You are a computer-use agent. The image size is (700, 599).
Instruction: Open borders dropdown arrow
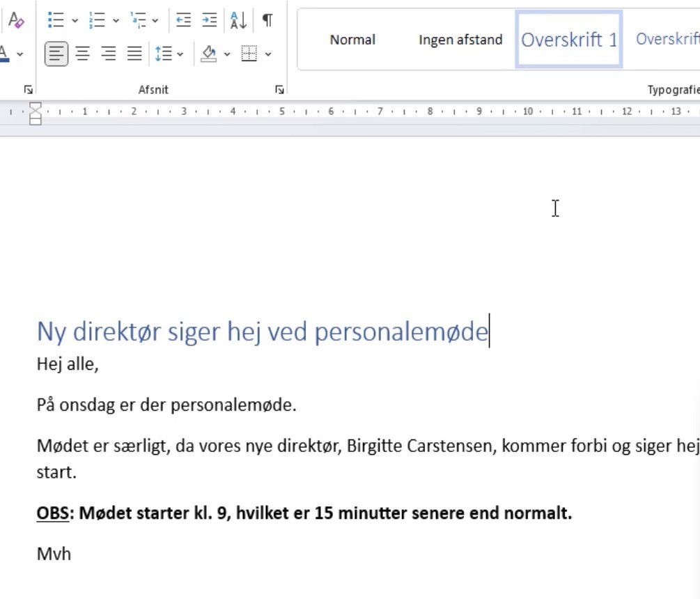coord(268,54)
